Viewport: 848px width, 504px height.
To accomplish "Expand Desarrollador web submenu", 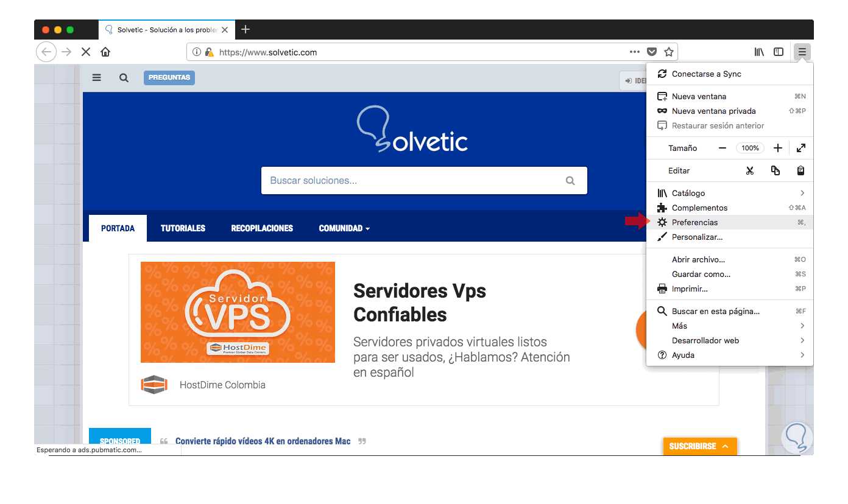I will [730, 340].
